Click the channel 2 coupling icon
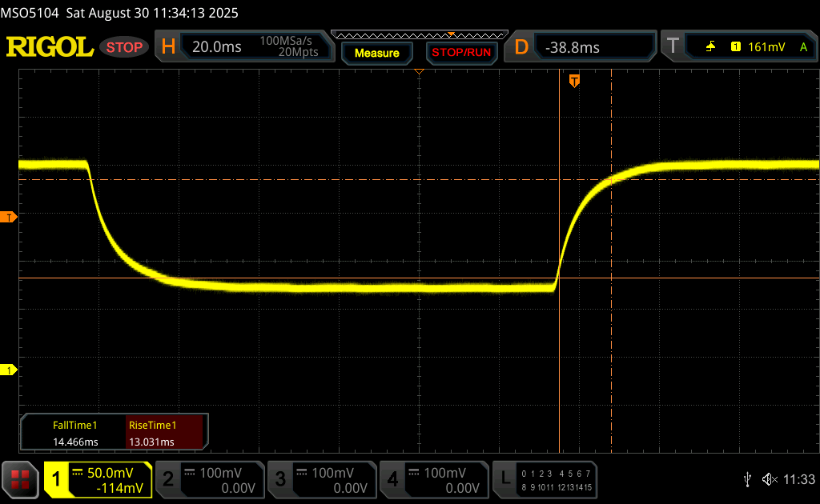 [x=190, y=473]
